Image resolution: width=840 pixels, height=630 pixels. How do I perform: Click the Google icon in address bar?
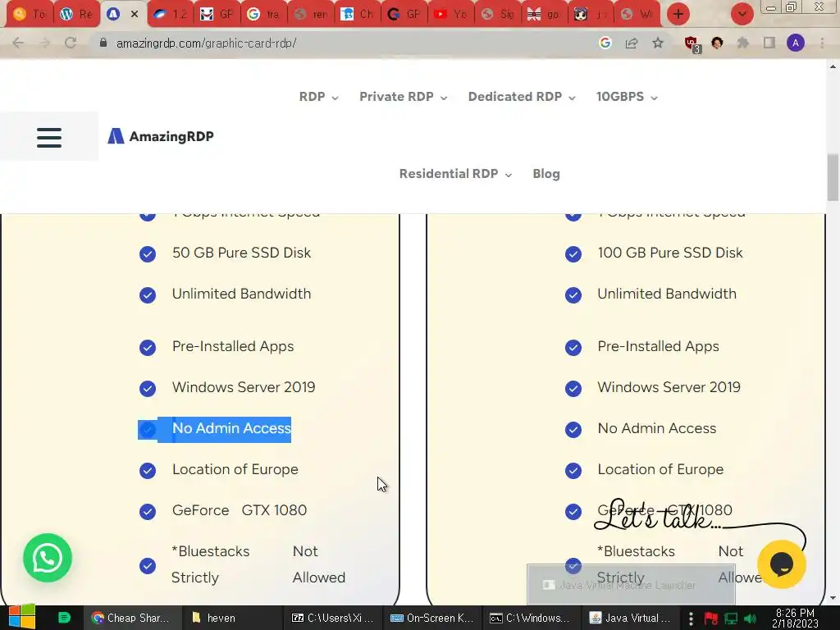pos(605,43)
